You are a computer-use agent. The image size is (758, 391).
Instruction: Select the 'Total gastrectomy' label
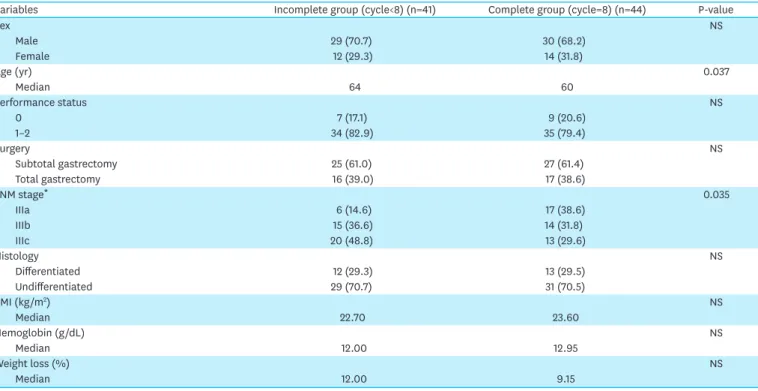(58, 180)
